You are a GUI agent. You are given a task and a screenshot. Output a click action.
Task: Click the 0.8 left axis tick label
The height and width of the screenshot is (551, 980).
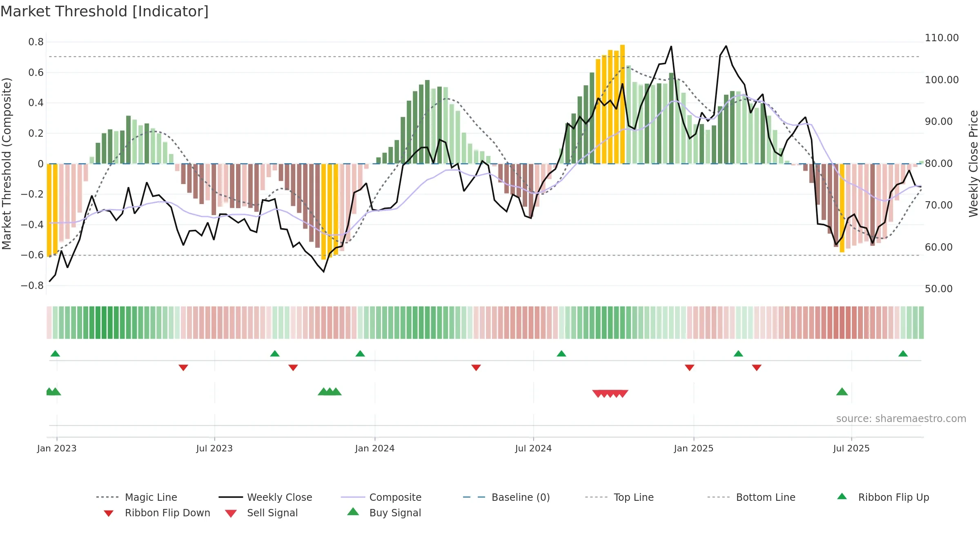[36, 42]
